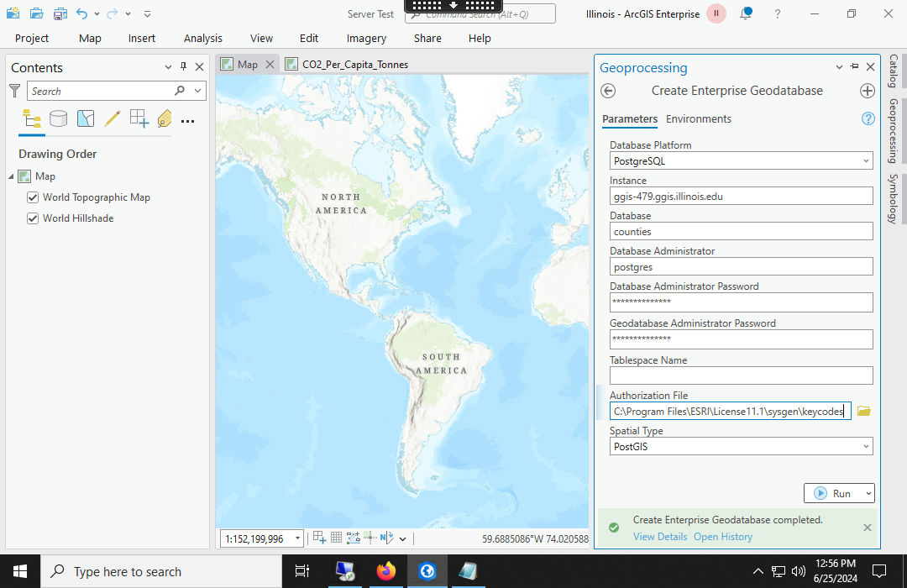Open notifications bell icon
Viewport: 907px width, 588px height.
746,13
